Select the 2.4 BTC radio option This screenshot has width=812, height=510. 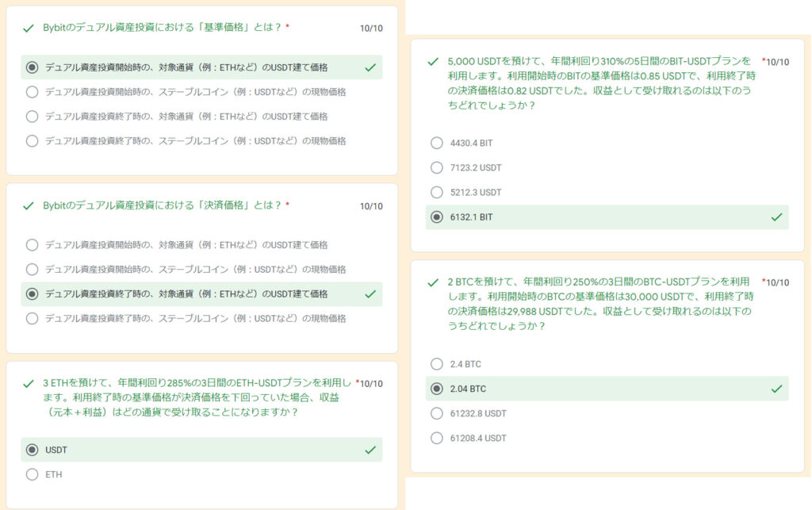(x=437, y=364)
